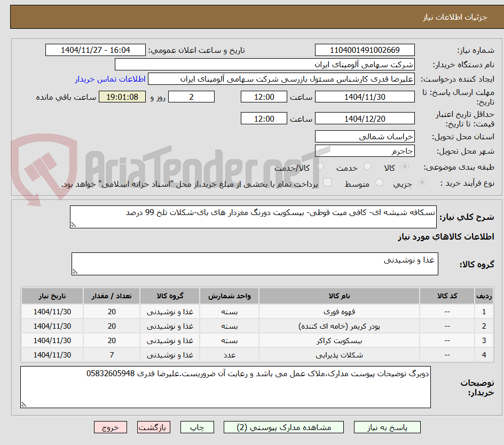
Task: Click quantity 7 in شکلات پذیرایی row
Action: [x=112, y=355]
